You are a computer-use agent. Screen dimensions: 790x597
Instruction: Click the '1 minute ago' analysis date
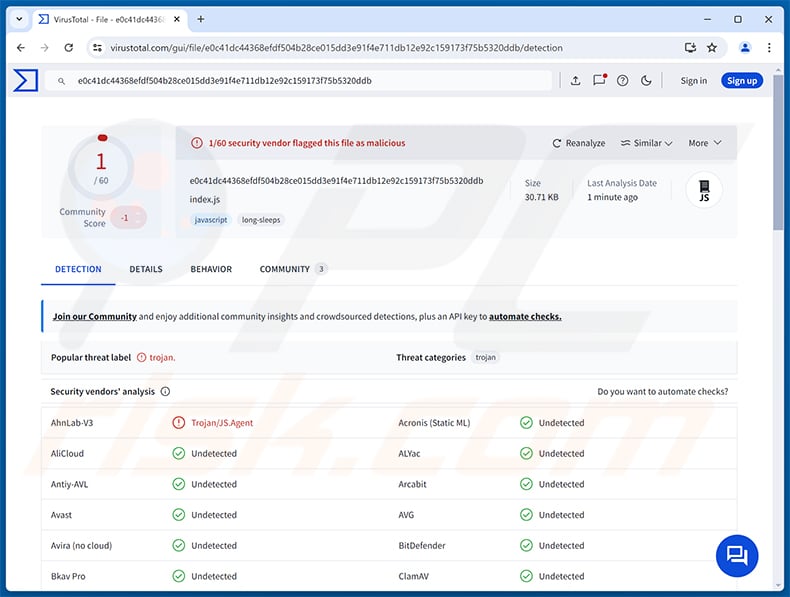tap(612, 197)
